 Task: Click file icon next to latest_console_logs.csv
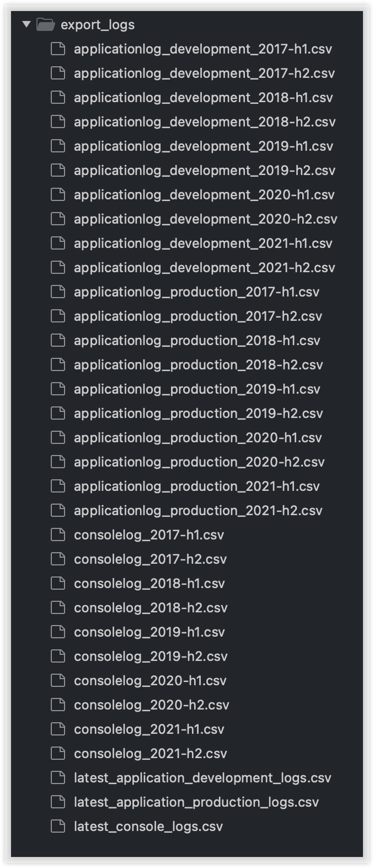click(x=57, y=826)
